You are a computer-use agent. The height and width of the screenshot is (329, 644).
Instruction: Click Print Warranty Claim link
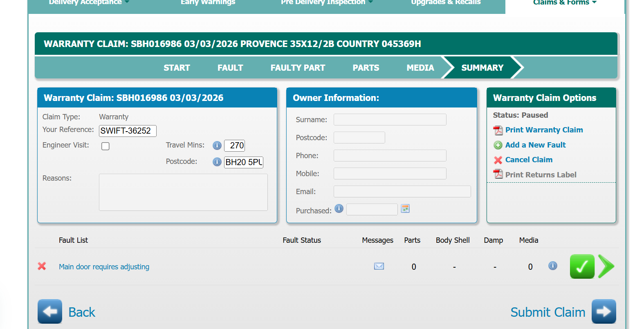point(544,130)
